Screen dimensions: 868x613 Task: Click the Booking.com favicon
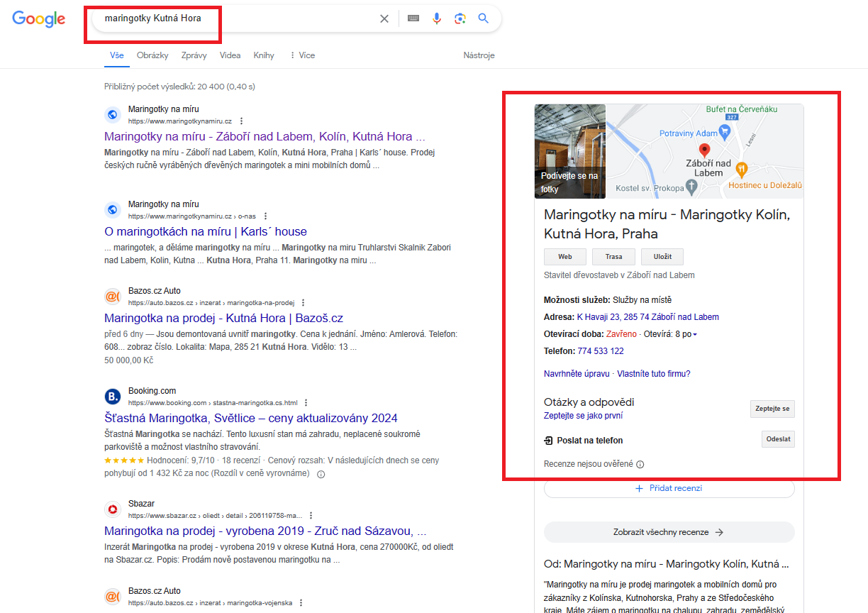coord(113,397)
